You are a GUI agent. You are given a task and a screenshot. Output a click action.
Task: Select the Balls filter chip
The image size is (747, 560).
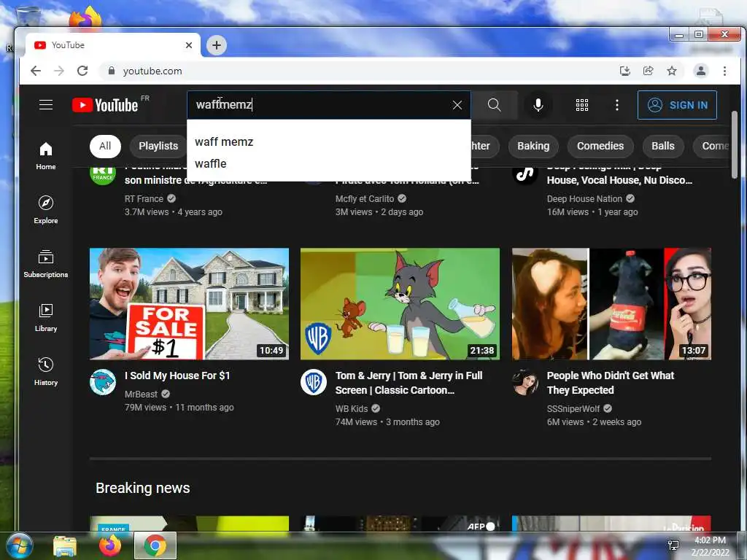pyautogui.click(x=662, y=146)
